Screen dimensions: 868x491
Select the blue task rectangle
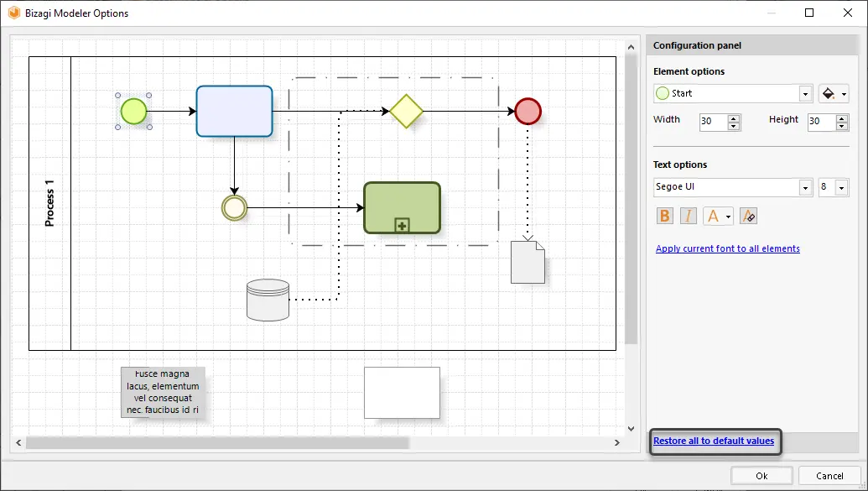[234, 111]
